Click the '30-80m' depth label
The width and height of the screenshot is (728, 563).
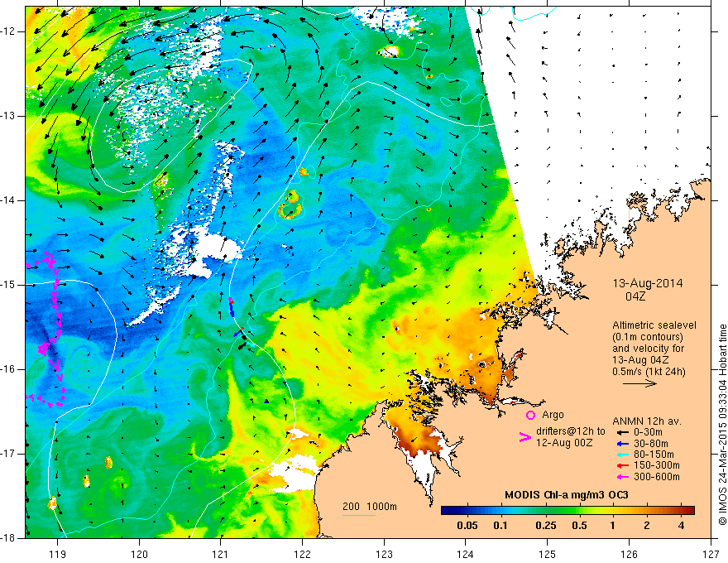(x=651, y=444)
